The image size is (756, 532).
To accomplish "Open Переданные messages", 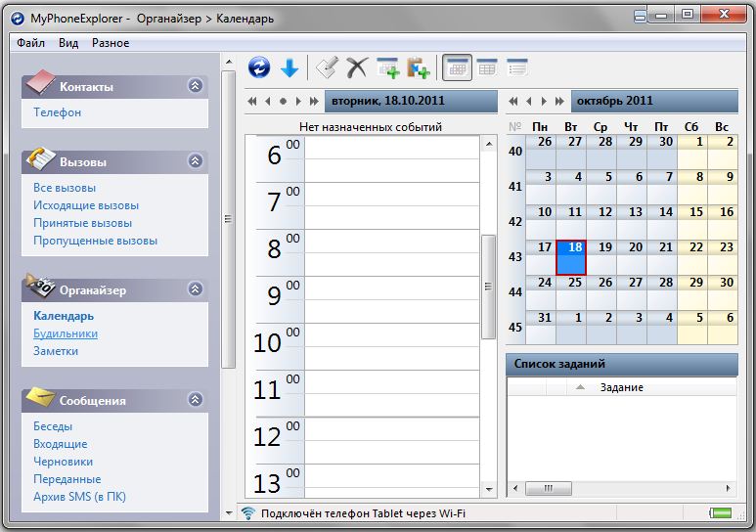I will click(x=67, y=479).
